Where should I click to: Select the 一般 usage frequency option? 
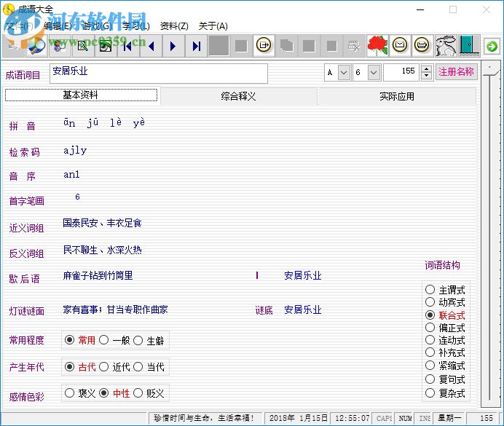pyautogui.click(x=104, y=340)
